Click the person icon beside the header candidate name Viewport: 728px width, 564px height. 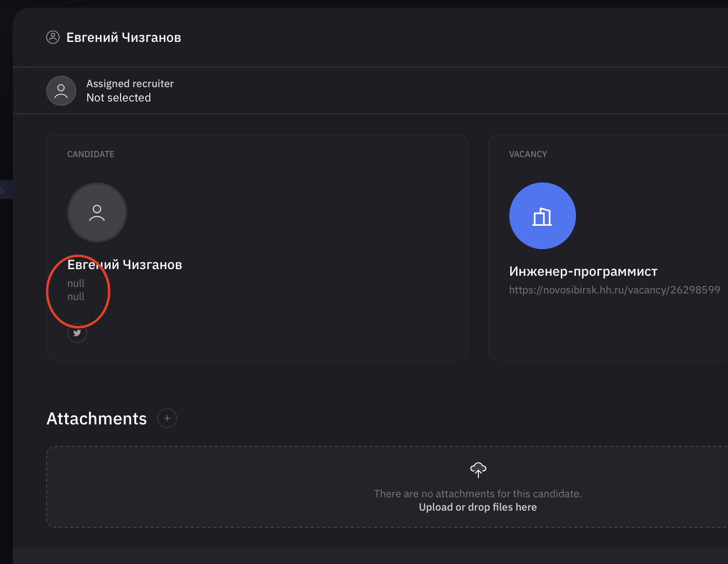53,37
